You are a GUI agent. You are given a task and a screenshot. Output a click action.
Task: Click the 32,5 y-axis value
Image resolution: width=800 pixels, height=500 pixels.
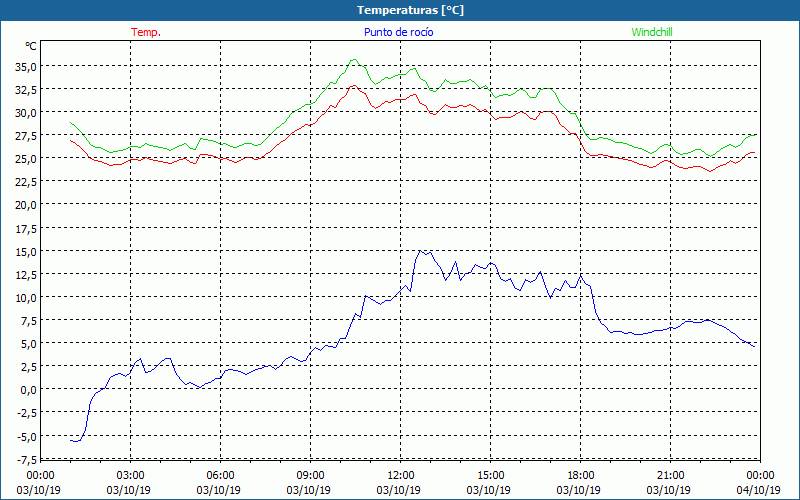[x=26, y=89]
